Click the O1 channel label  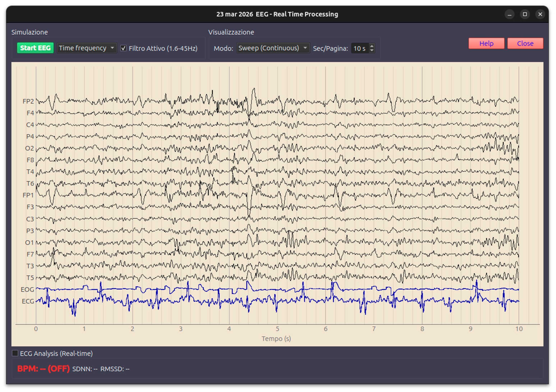coord(29,242)
